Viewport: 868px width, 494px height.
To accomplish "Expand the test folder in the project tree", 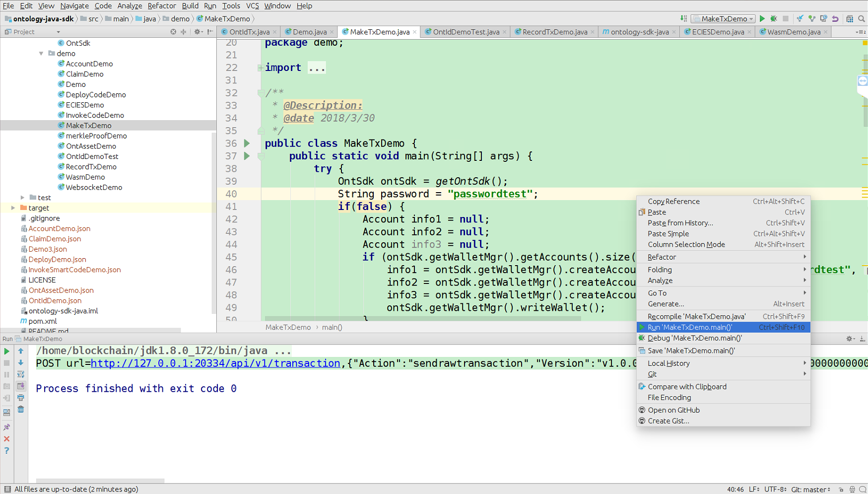I will pos(22,198).
